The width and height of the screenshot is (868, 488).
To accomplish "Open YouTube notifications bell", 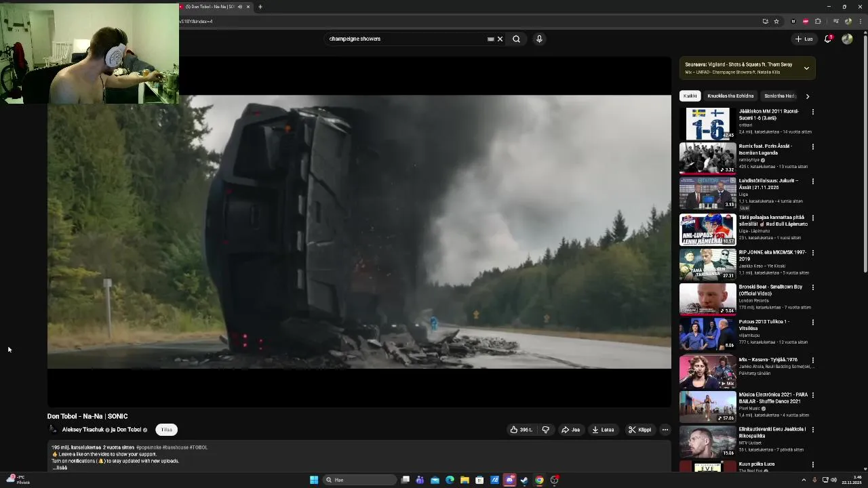I will click(828, 39).
